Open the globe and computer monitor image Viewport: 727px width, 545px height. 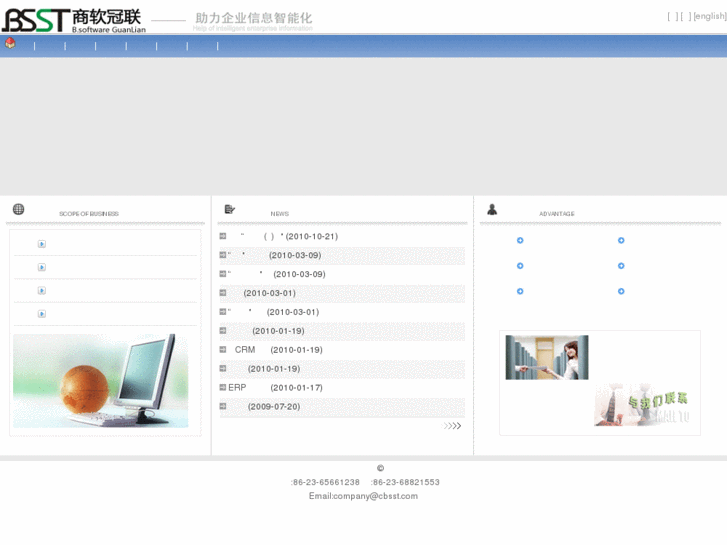pyautogui.click(x=101, y=381)
